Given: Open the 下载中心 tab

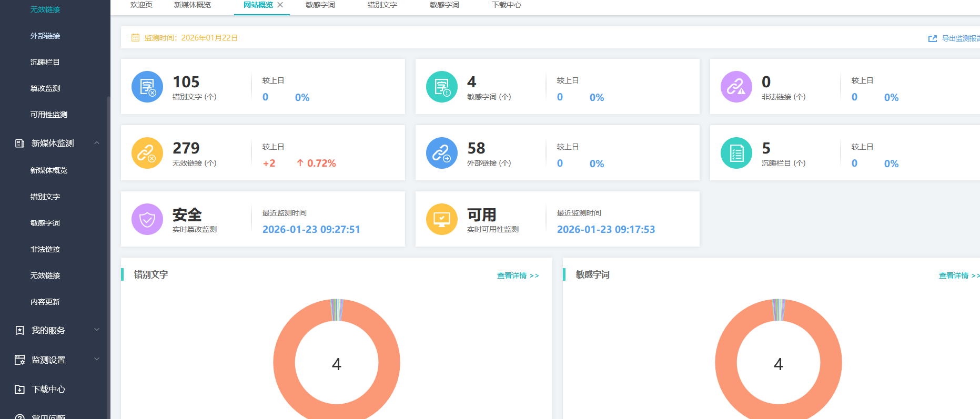Looking at the screenshot, I should [x=506, y=5].
